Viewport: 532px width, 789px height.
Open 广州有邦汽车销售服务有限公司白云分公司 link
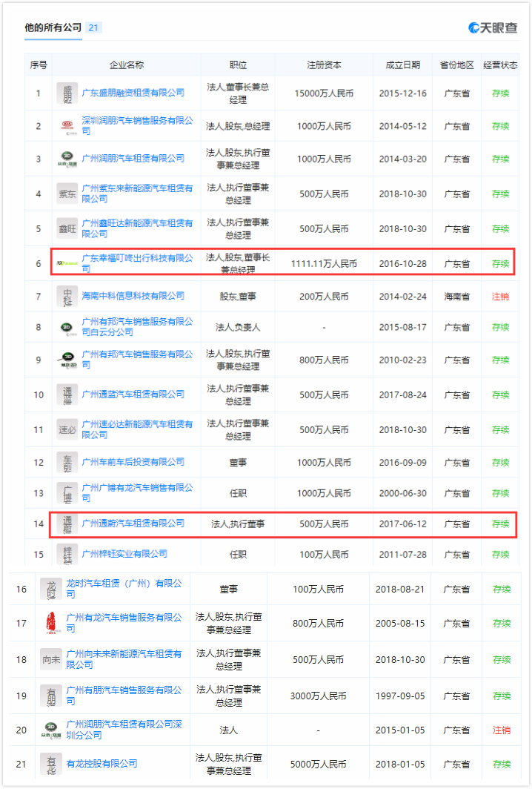[x=137, y=326]
